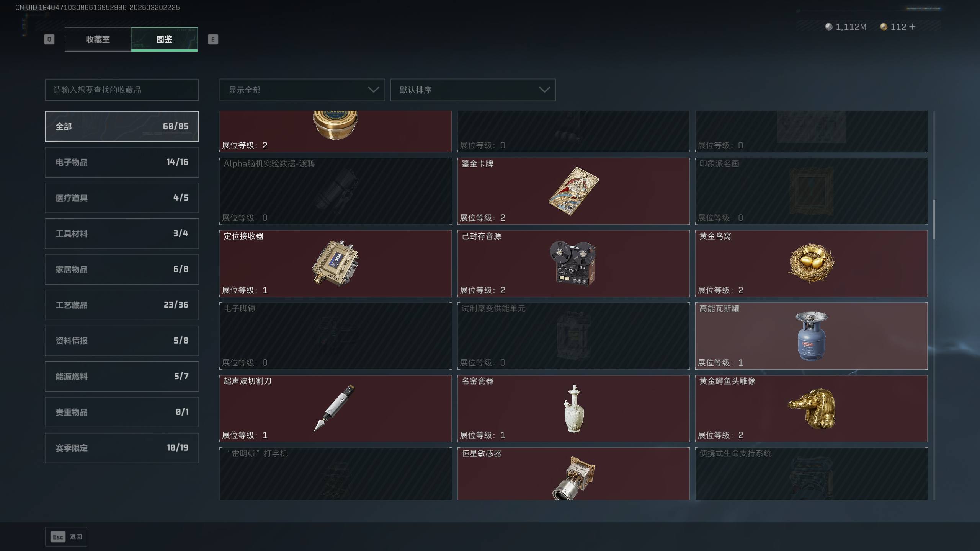Click the vertical scrollbar thumb
The width and height of the screenshot is (980, 551).
934,219
